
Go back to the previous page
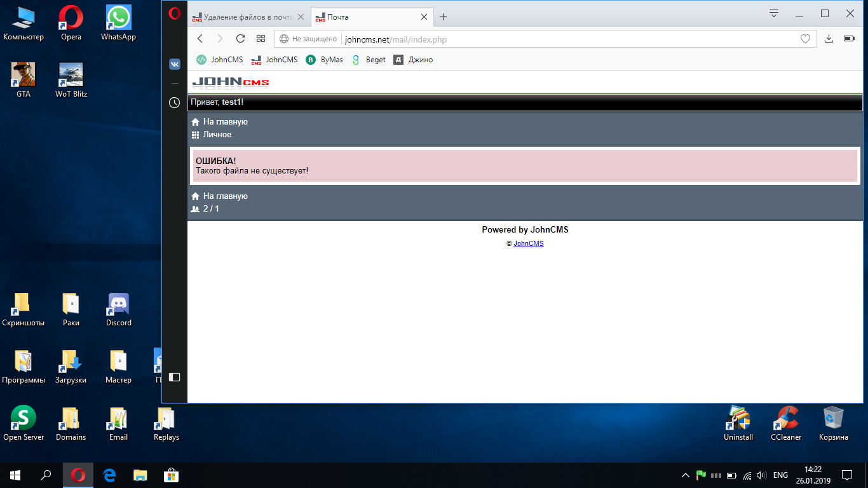click(x=200, y=39)
